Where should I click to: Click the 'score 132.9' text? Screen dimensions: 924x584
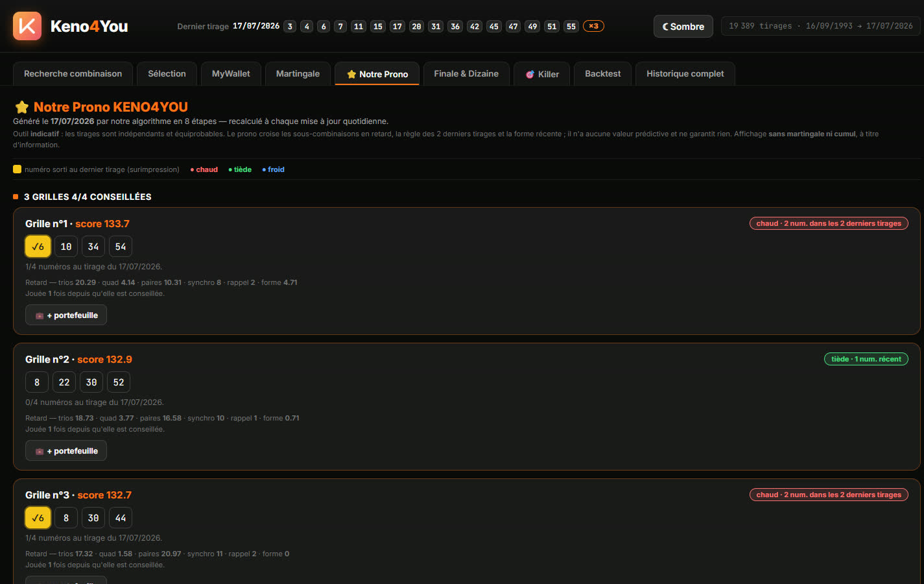pos(104,359)
